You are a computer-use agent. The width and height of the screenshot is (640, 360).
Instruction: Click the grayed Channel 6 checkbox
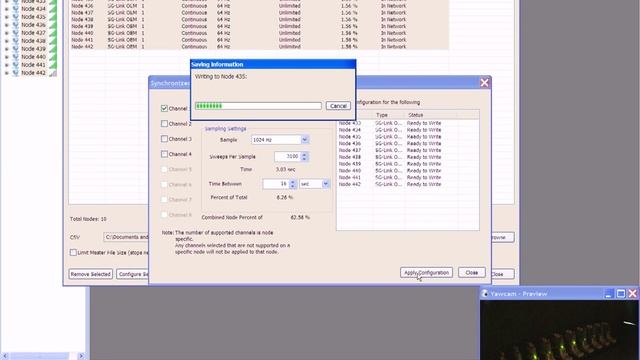point(164,184)
